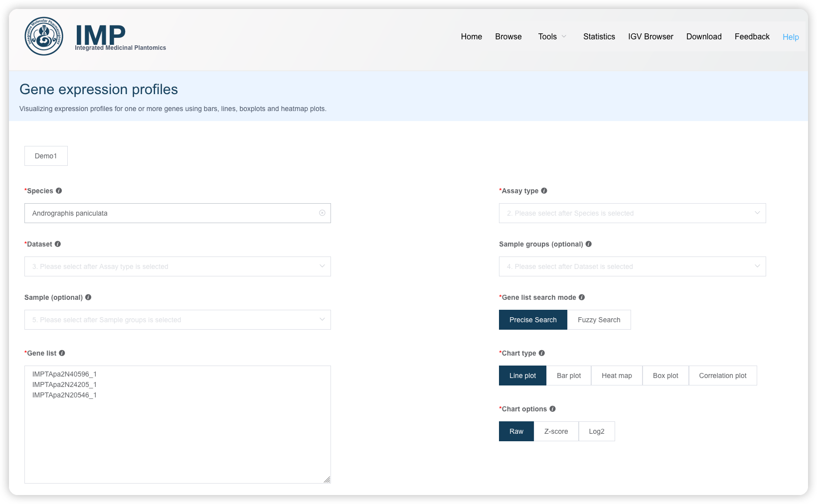The width and height of the screenshot is (817, 504).
Task: Open the Dataset dropdown
Action: [177, 266]
